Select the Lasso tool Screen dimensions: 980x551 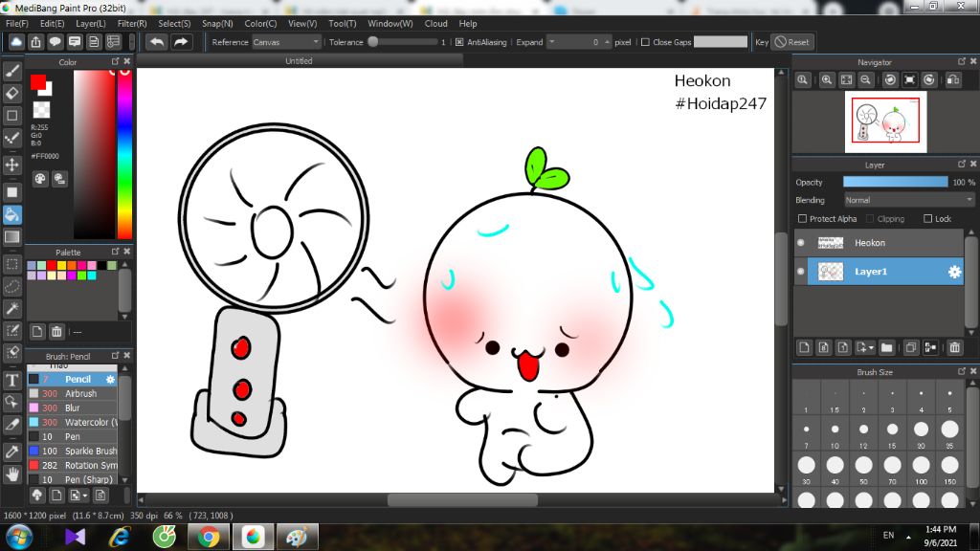click(11, 287)
